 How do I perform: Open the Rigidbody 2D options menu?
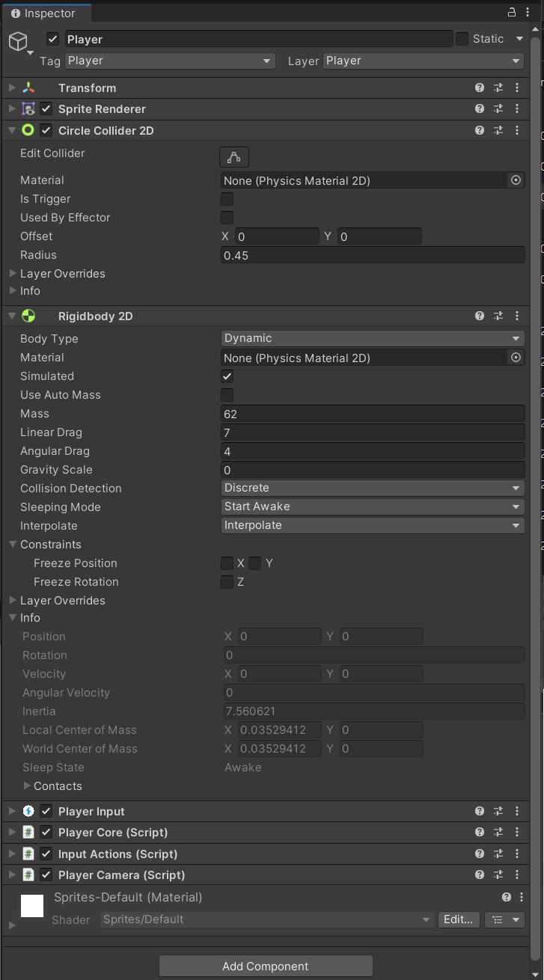point(517,316)
